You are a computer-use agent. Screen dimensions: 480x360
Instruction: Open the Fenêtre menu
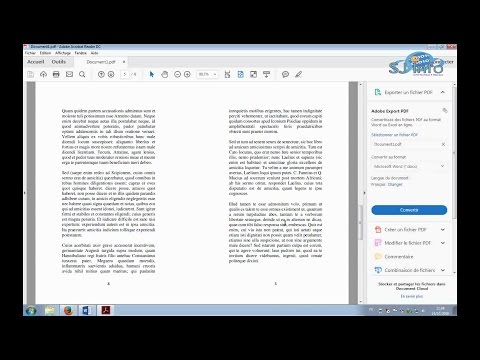(x=80, y=53)
